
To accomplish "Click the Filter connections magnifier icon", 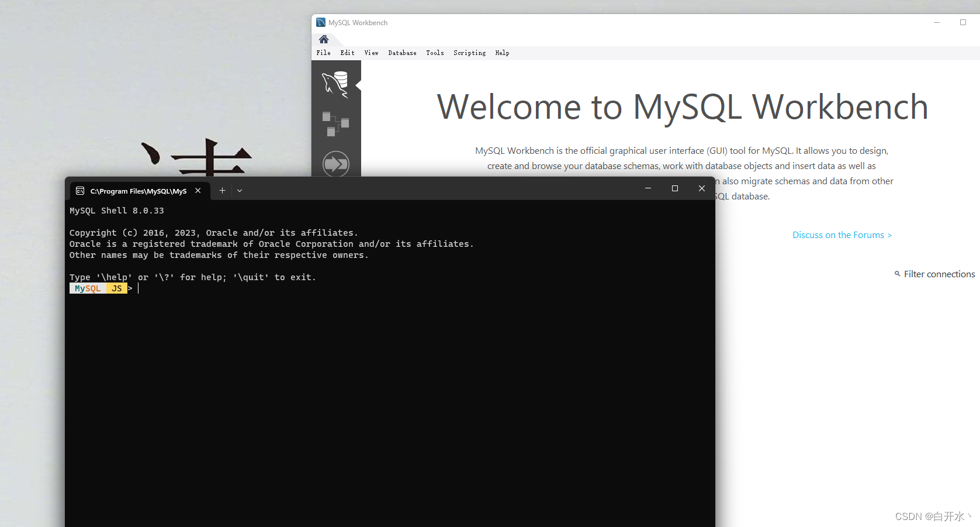I will [x=897, y=274].
